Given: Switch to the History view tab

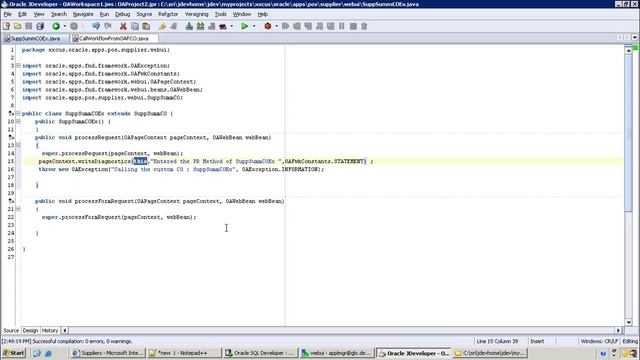Looking at the screenshot, I should pos(50,330).
